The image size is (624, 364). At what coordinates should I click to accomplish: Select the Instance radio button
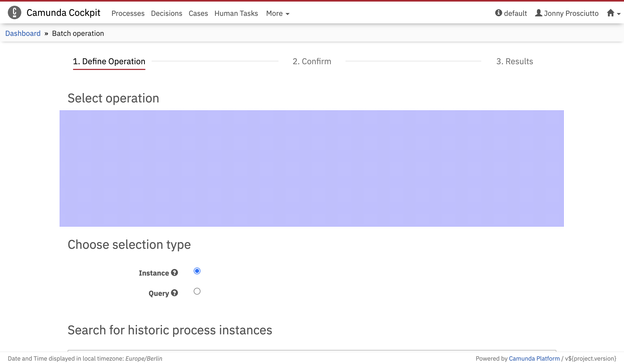pos(197,271)
